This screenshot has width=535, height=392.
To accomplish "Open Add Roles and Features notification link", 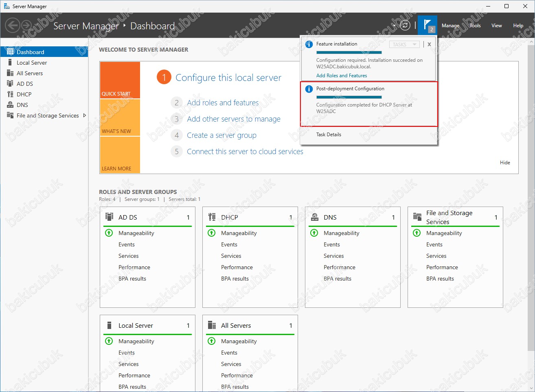I will pos(342,76).
